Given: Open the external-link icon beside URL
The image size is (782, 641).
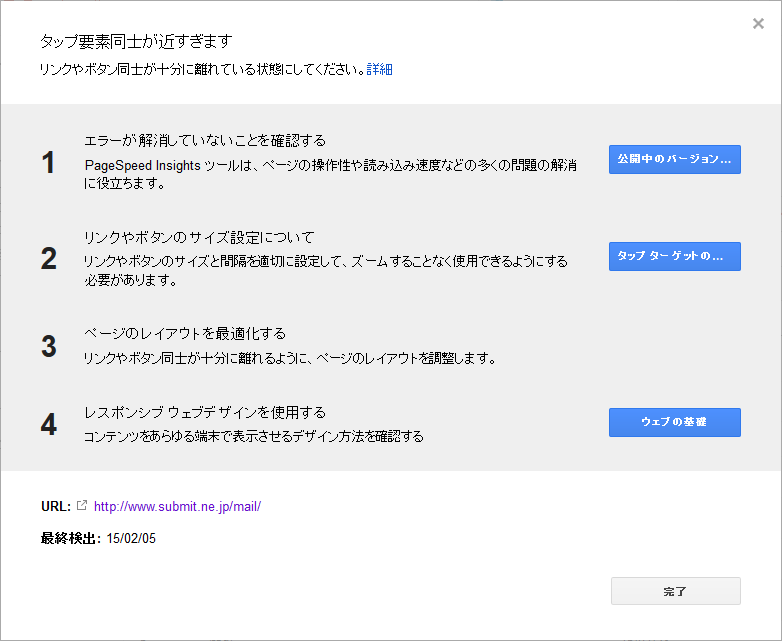Looking at the screenshot, I should pyautogui.click(x=82, y=505).
